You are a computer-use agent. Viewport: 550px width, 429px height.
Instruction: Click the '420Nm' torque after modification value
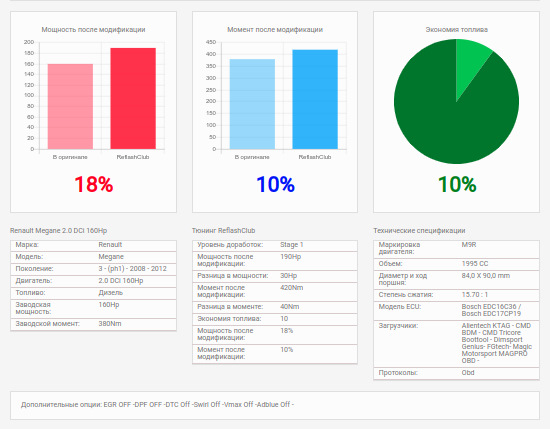tap(291, 287)
